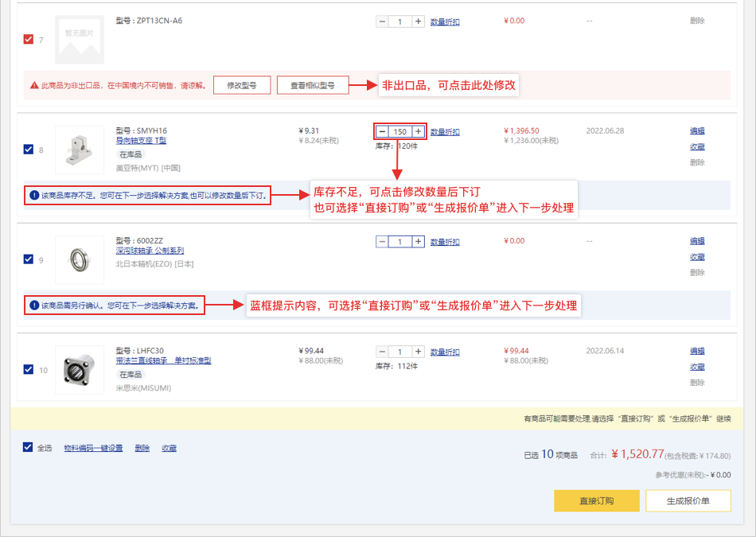Click 物料编码一键设置 link

pos(93,449)
